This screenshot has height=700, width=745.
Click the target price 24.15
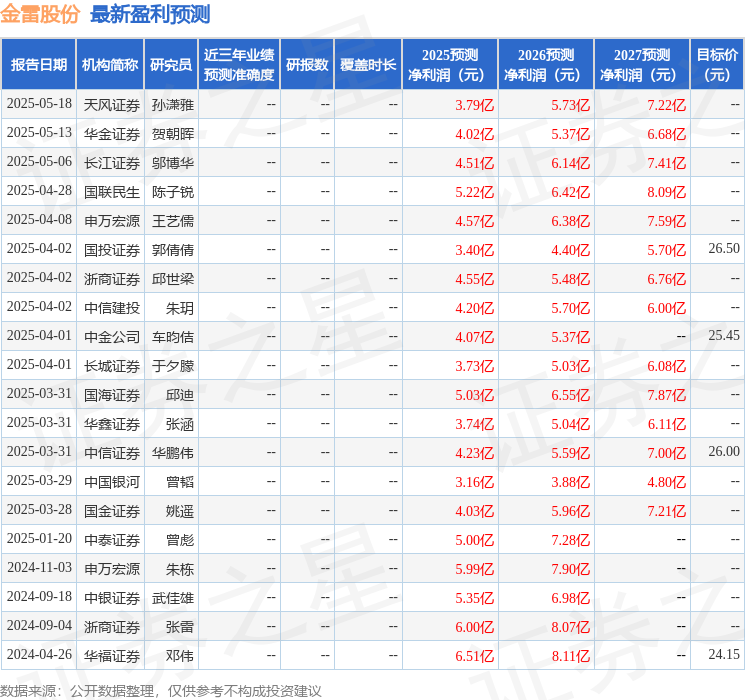[x=724, y=654]
